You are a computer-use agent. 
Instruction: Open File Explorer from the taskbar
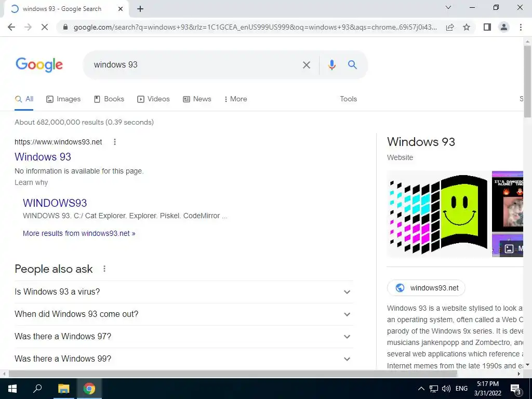click(x=63, y=389)
